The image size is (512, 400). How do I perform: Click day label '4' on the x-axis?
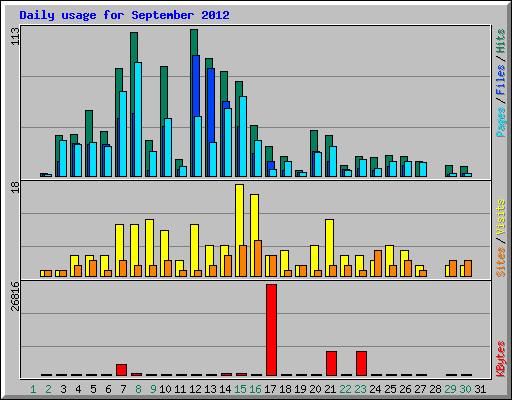[x=78, y=389]
